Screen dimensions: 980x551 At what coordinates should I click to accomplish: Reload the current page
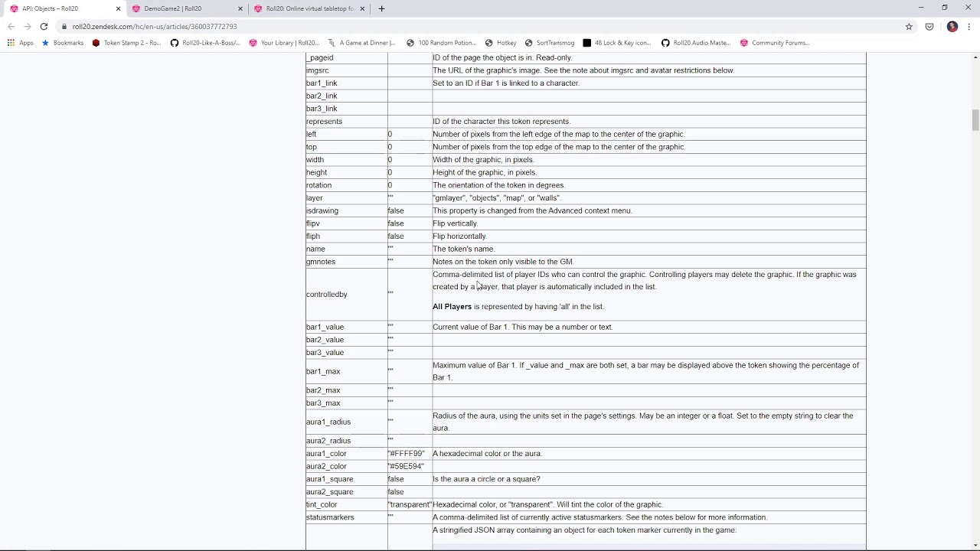pyautogui.click(x=44, y=26)
